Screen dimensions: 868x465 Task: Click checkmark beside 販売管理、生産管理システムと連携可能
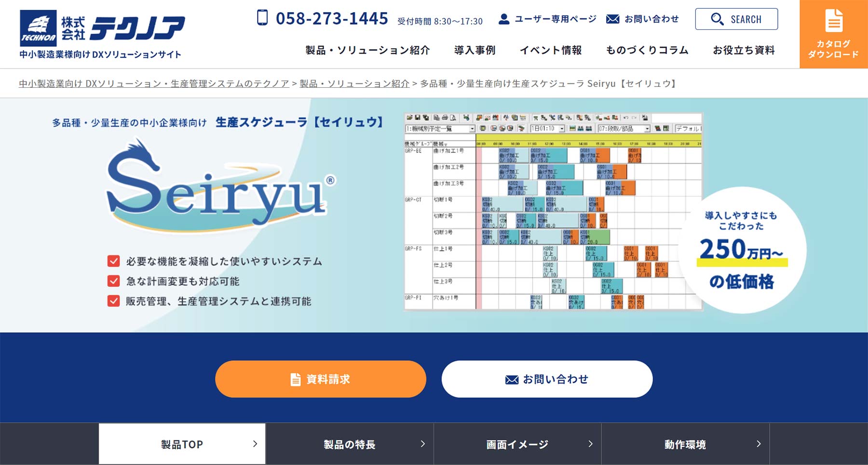pos(113,301)
